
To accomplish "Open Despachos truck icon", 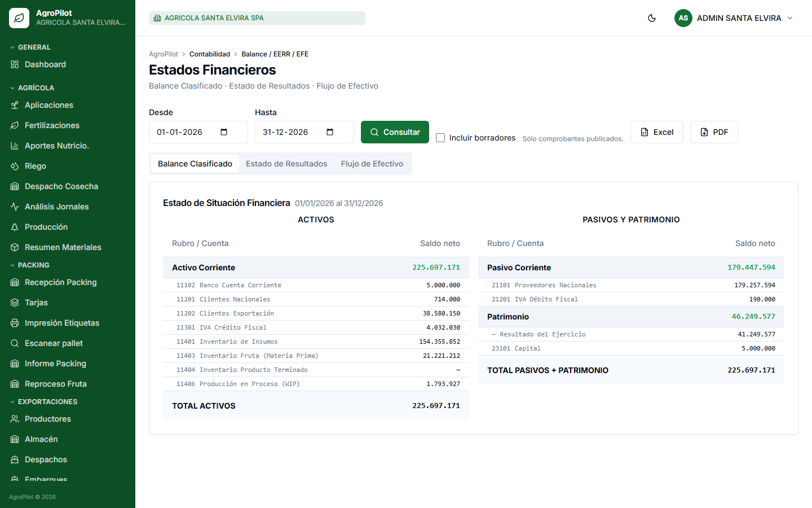I will (x=15, y=459).
